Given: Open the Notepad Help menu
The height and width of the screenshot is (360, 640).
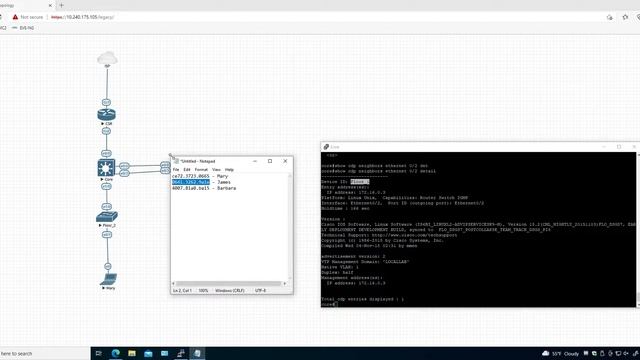Looking at the screenshot, I should click(229, 169).
